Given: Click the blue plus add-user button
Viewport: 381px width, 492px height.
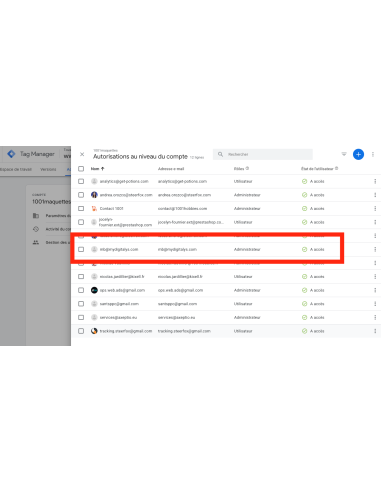Looking at the screenshot, I should tap(358, 154).
